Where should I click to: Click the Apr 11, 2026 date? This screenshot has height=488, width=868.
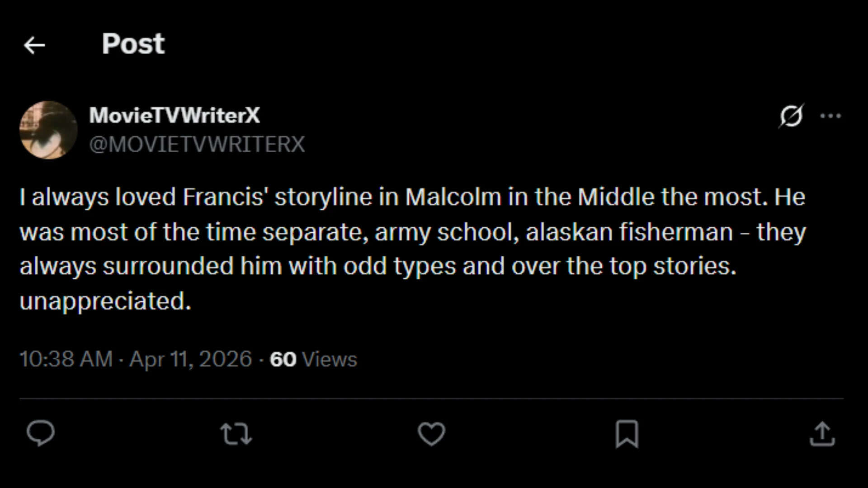[x=190, y=359]
